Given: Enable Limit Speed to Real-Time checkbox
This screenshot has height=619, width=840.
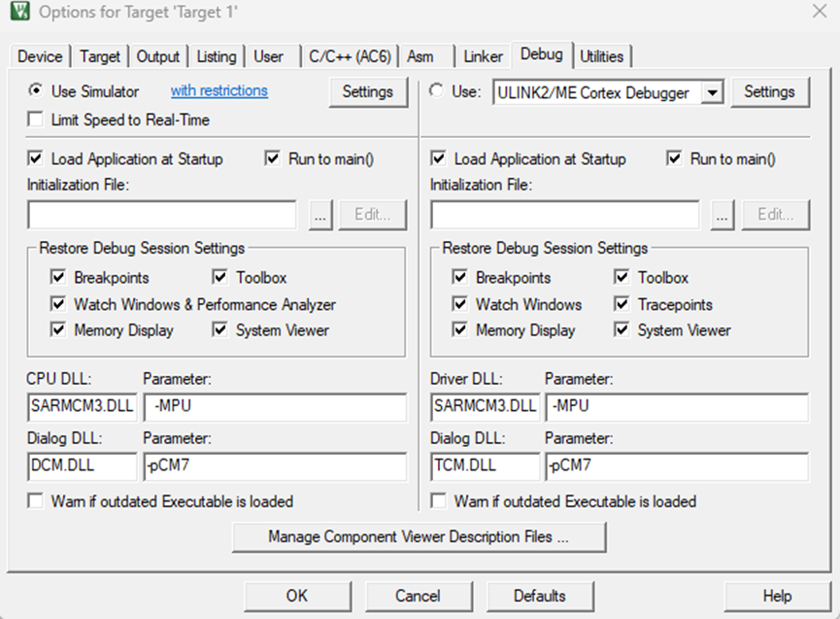Looking at the screenshot, I should pyautogui.click(x=35, y=120).
